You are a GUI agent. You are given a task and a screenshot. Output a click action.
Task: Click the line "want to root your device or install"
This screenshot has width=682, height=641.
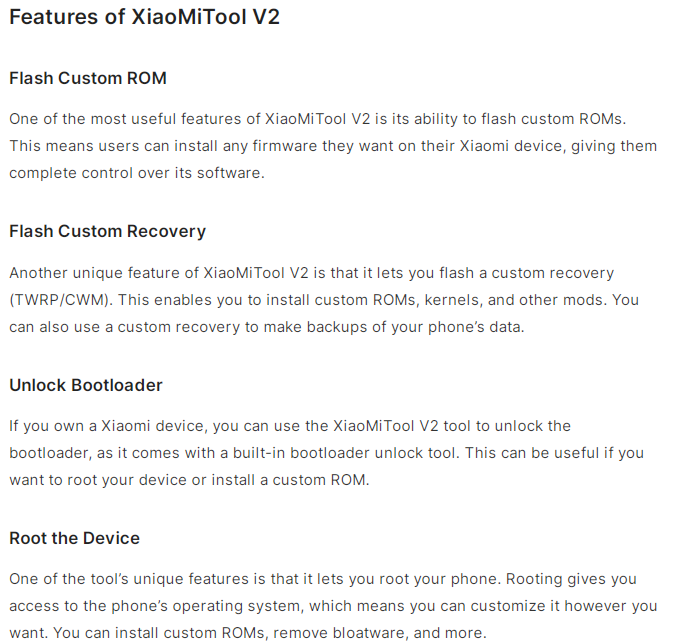(189, 480)
